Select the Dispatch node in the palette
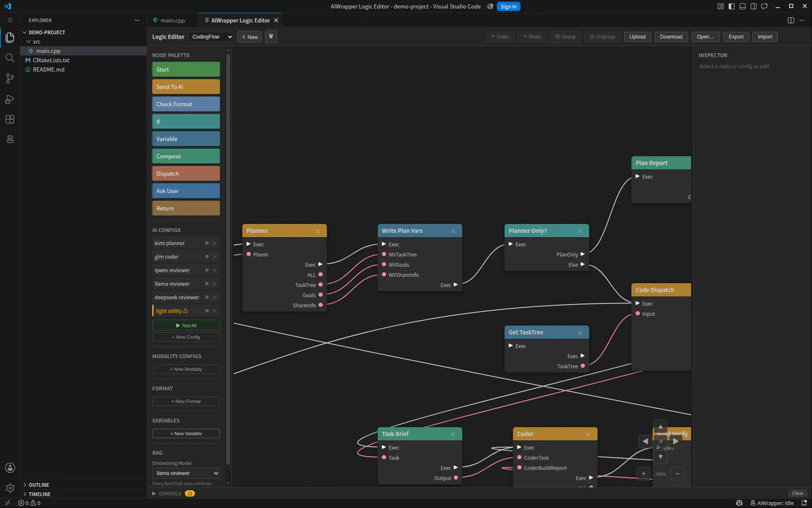 pos(186,174)
